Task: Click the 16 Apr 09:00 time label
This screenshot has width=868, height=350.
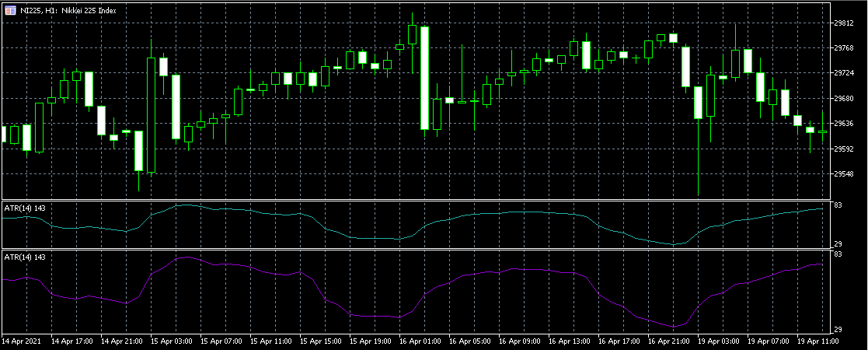Action: click(518, 341)
